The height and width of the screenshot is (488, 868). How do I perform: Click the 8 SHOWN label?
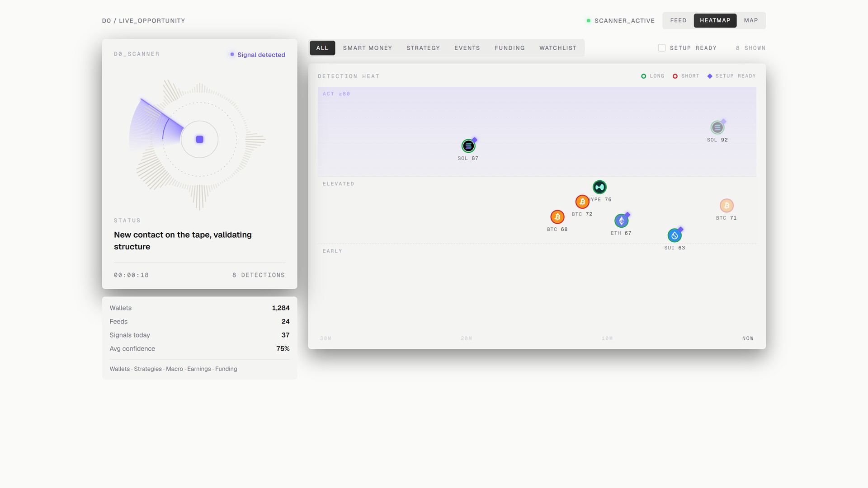(750, 48)
